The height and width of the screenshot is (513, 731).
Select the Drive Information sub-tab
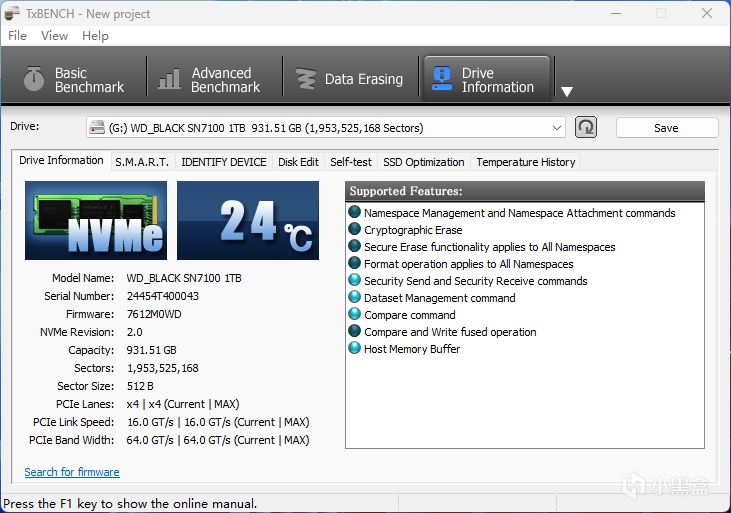click(61, 160)
